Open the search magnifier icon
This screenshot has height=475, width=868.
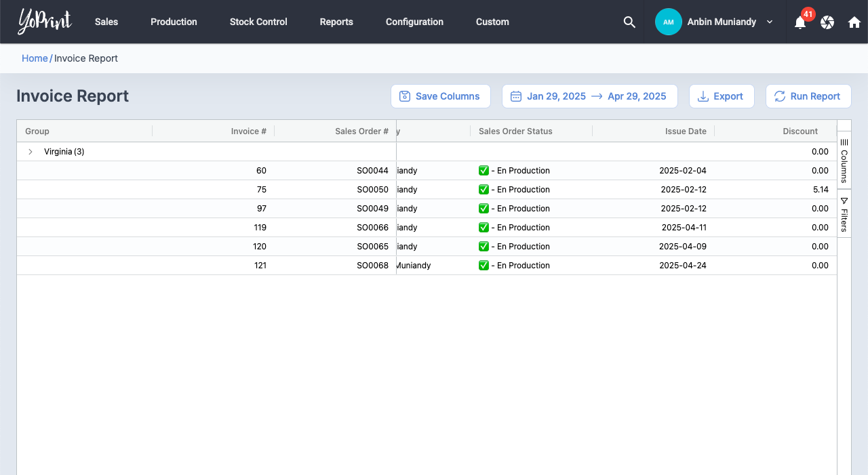click(629, 22)
